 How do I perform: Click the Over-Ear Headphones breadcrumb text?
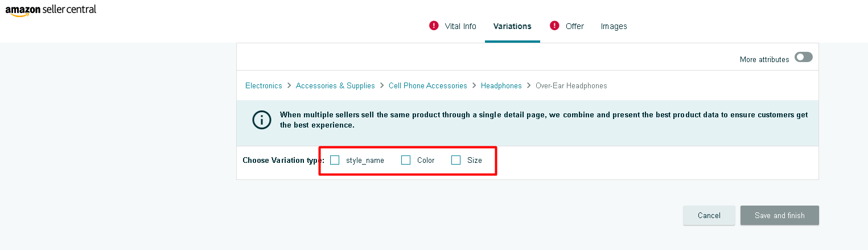(571, 85)
